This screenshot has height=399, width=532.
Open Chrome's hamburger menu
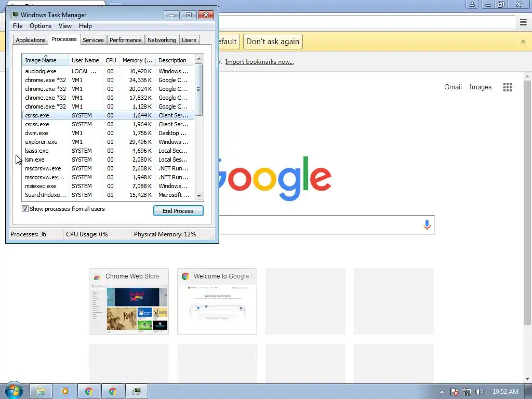(x=523, y=22)
